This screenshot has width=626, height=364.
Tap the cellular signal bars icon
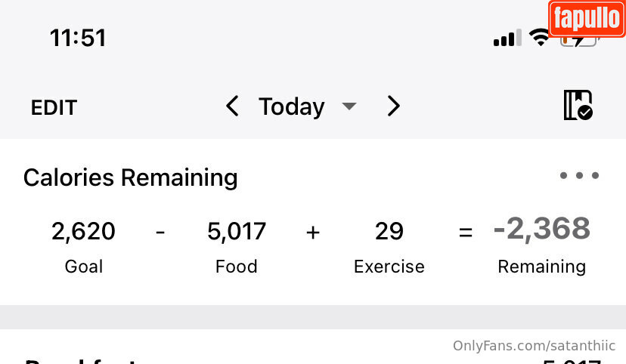(x=507, y=39)
